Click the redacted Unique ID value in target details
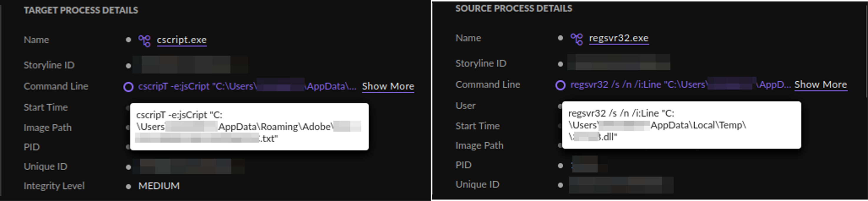This screenshot has height=201, width=868. click(189, 166)
